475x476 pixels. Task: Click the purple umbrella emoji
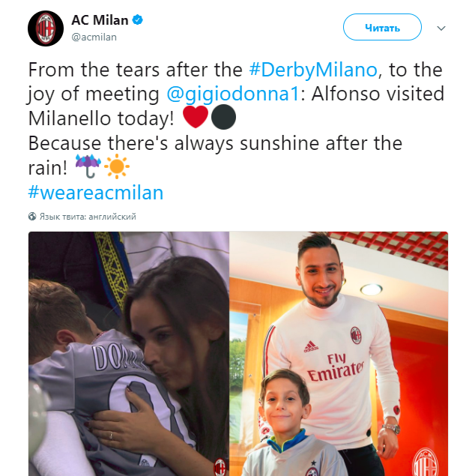coord(88,166)
